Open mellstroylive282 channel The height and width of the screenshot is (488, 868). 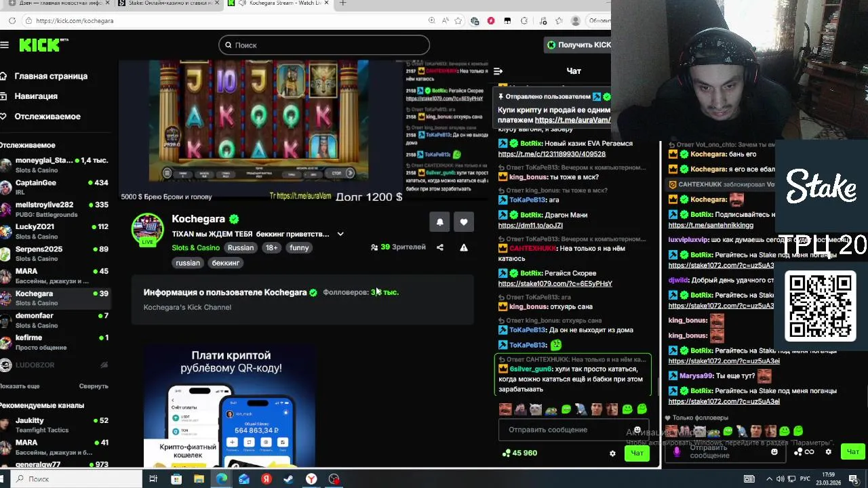click(x=54, y=209)
